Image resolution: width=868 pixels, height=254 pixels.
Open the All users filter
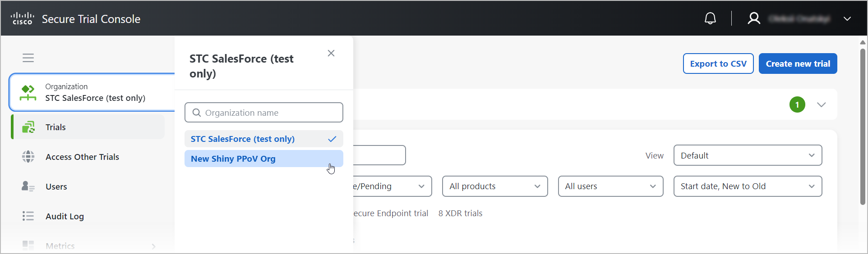click(x=611, y=186)
